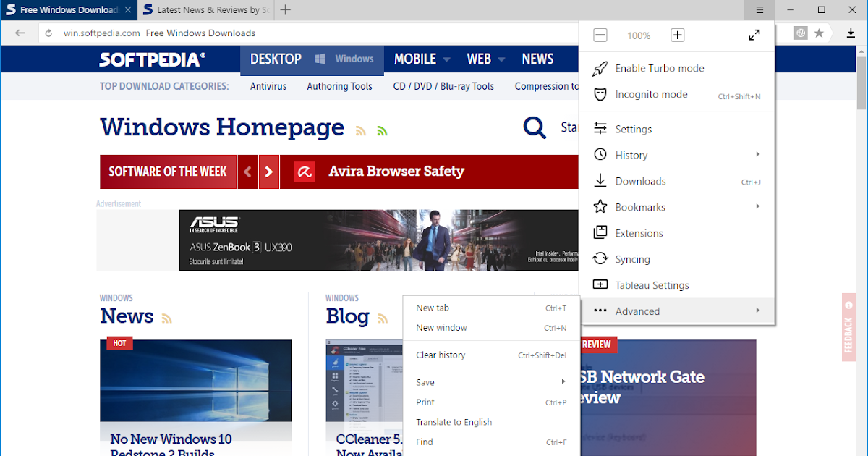The image size is (868, 456).
Task: Zoom out with the minus button
Action: pyautogui.click(x=600, y=35)
